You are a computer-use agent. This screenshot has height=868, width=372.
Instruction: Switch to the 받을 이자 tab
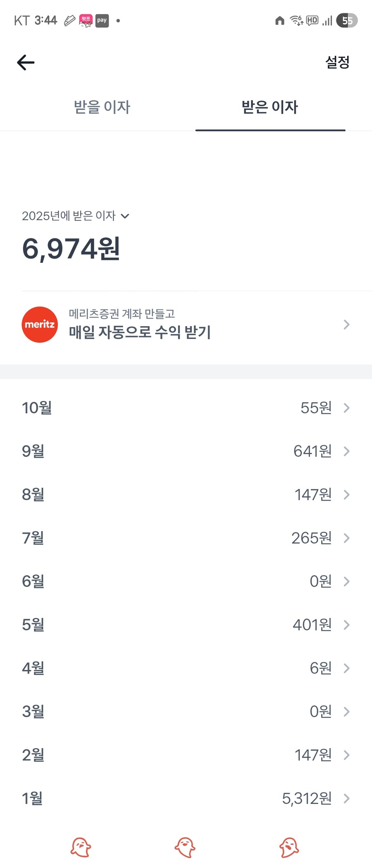tap(102, 107)
